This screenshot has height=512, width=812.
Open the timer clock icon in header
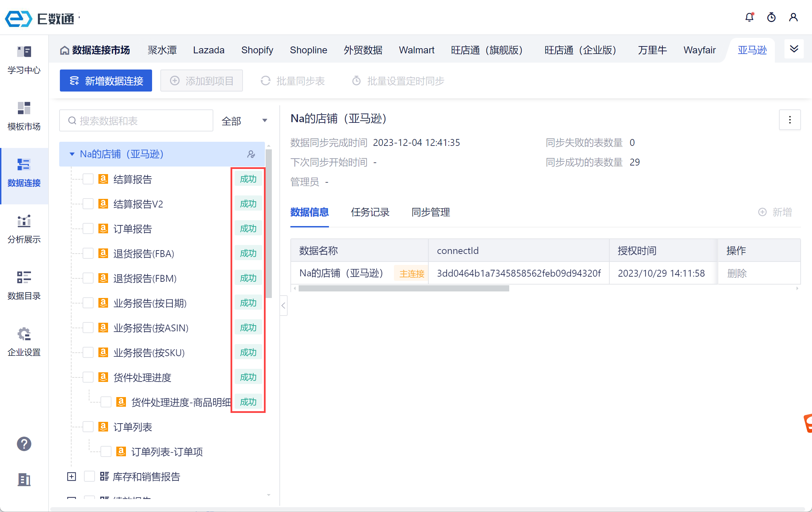(x=771, y=17)
